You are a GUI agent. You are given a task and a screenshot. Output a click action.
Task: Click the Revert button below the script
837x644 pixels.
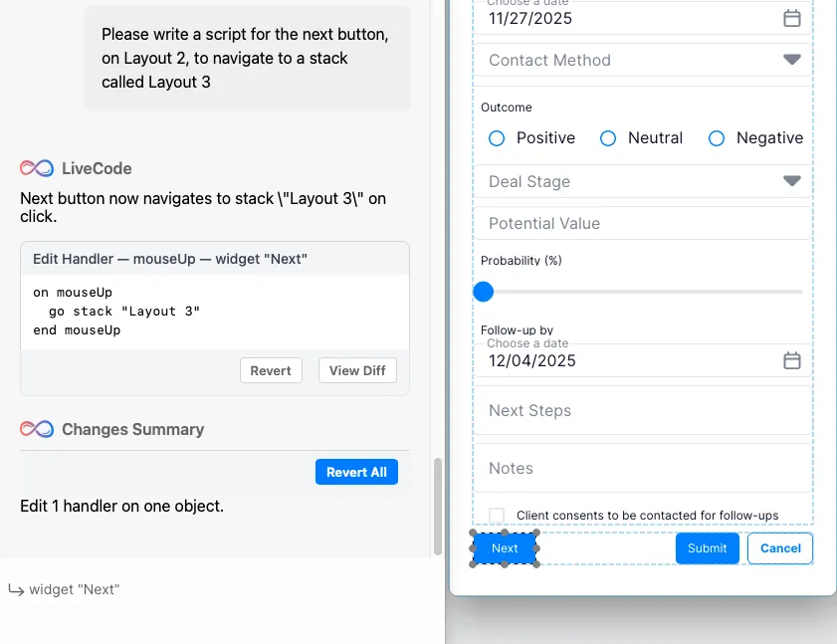click(x=271, y=369)
